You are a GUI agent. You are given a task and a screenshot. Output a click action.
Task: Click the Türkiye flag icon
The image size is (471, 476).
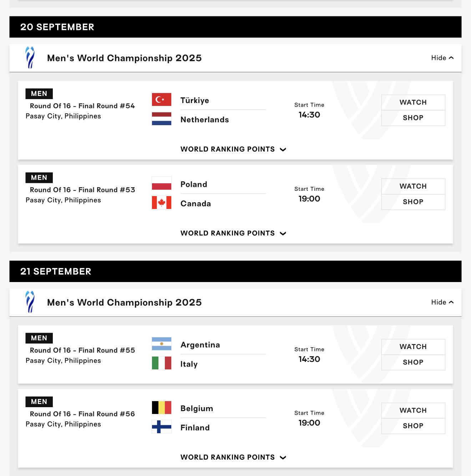[162, 99]
